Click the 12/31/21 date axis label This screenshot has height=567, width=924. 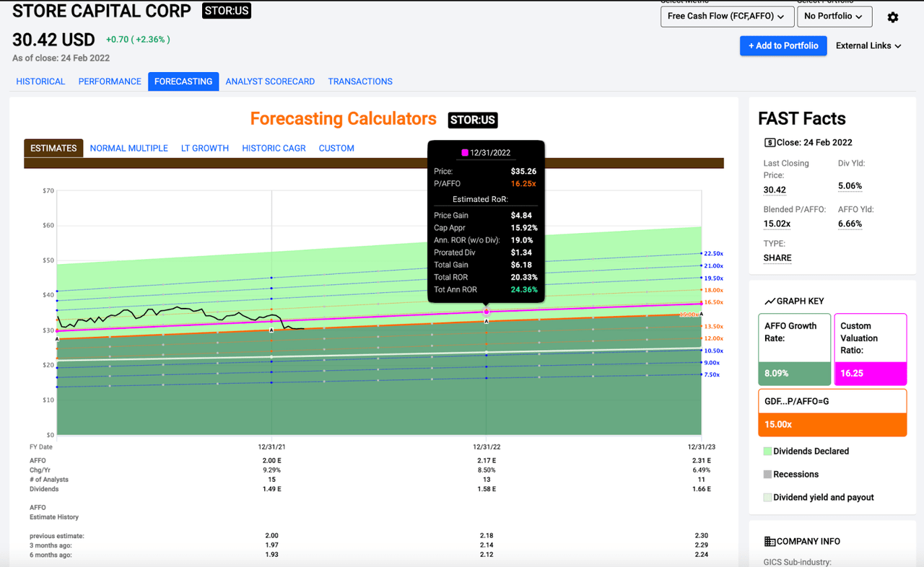pyautogui.click(x=271, y=447)
